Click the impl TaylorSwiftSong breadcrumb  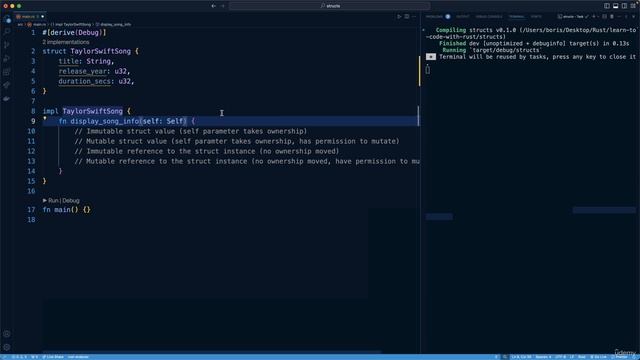coord(71,24)
